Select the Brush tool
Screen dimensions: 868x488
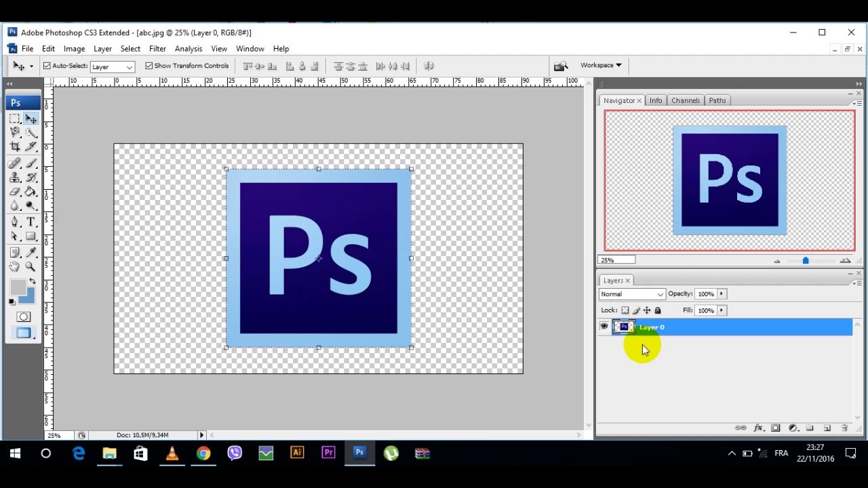click(x=31, y=163)
